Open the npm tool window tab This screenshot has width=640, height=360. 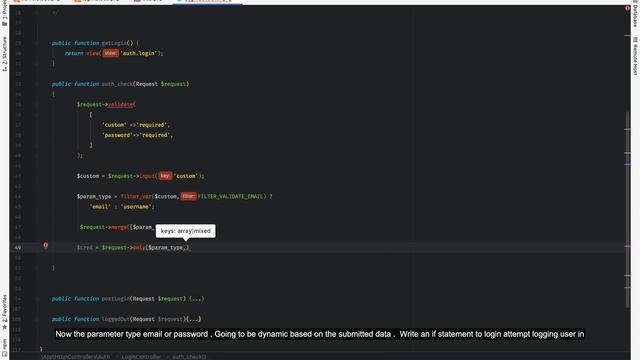coord(4,348)
